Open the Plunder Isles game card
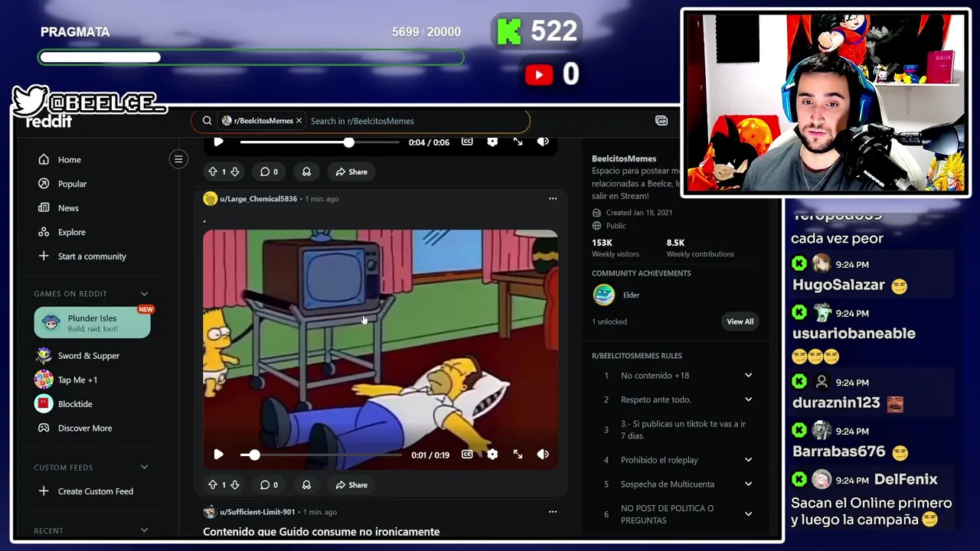This screenshot has height=551, width=980. [x=92, y=323]
